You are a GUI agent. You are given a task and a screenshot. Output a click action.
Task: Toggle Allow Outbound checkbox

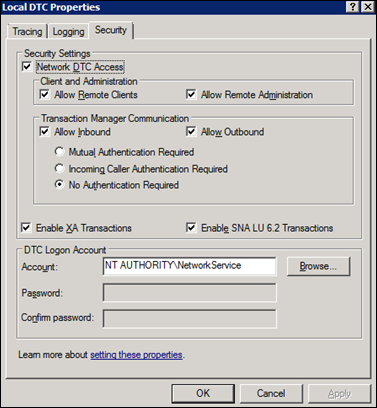pyautogui.click(x=191, y=131)
